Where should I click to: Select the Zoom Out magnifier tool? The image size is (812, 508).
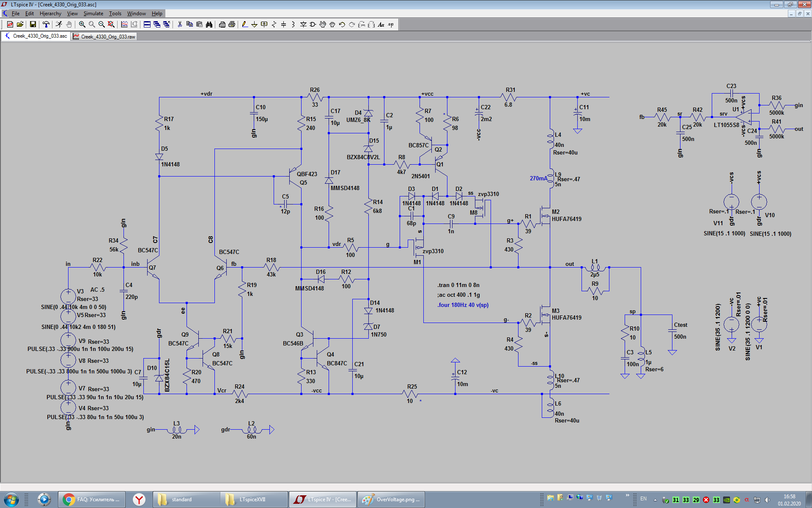click(x=101, y=25)
